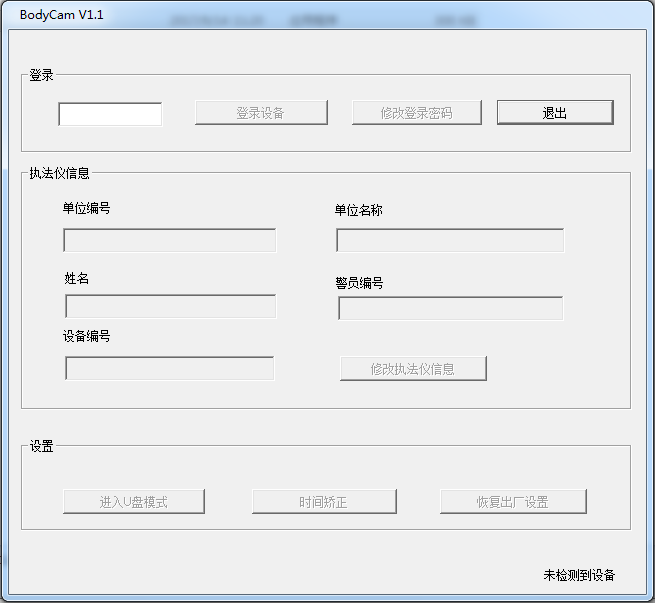Focus the 单位编号 text field

pos(169,240)
